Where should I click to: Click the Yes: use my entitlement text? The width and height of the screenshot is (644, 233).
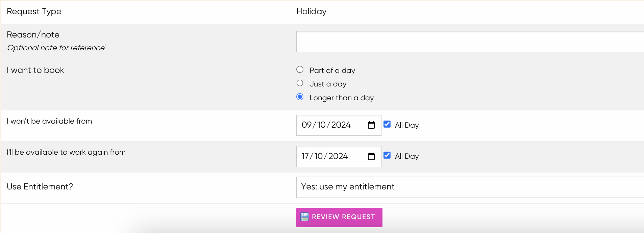(x=348, y=187)
